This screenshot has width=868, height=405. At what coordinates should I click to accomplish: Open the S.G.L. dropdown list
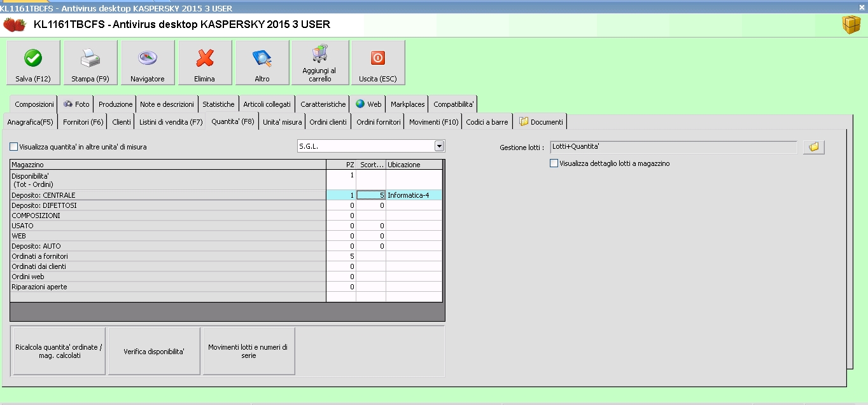(x=439, y=146)
